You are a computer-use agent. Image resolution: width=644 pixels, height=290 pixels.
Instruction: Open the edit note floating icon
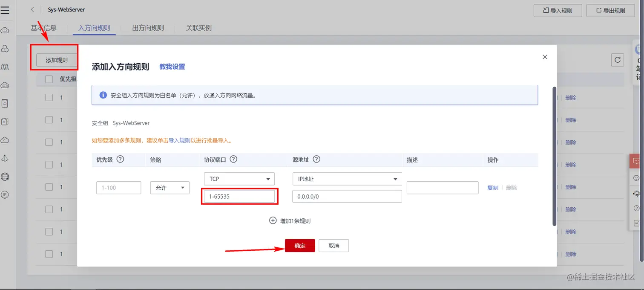(x=637, y=223)
